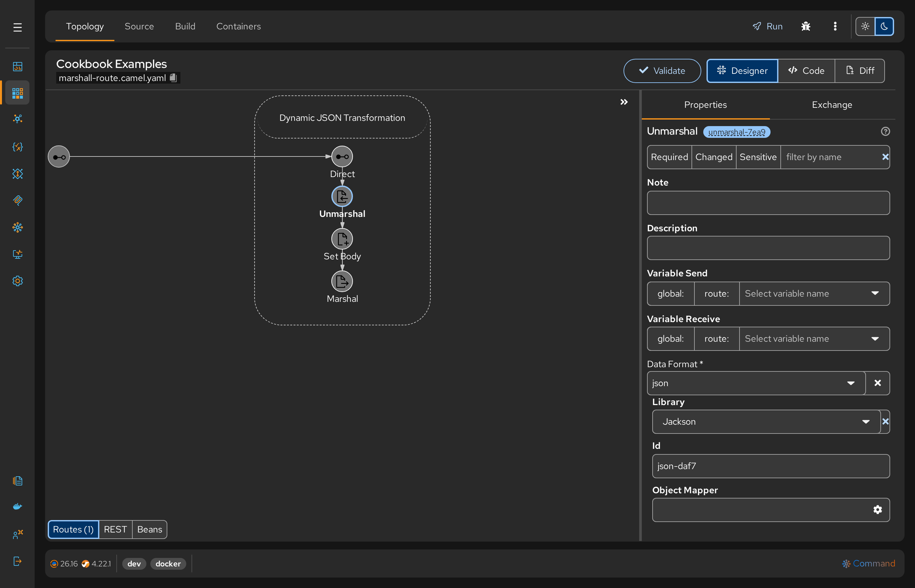
Task: Switch to the Build tab
Action: tap(185, 26)
